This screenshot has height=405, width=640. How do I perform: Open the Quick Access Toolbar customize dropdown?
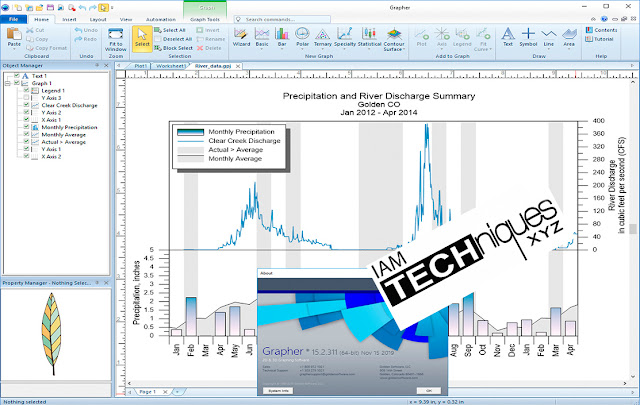(112, 7)
